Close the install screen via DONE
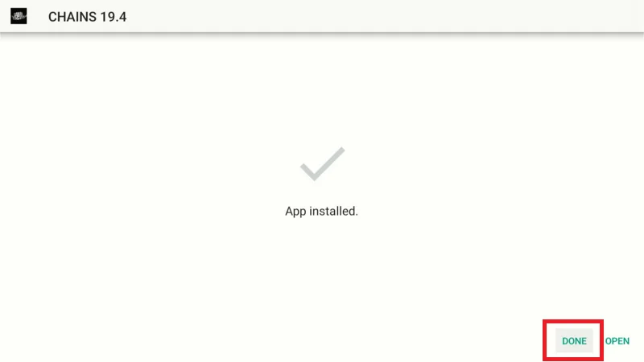The height and width of the screenshot is (362, 644). 574,340
